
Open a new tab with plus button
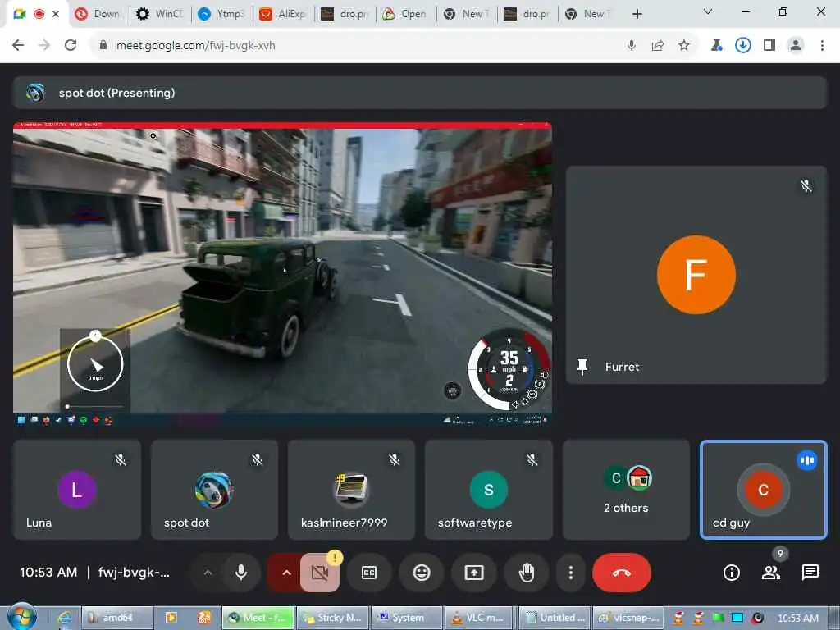click(637, 14)
